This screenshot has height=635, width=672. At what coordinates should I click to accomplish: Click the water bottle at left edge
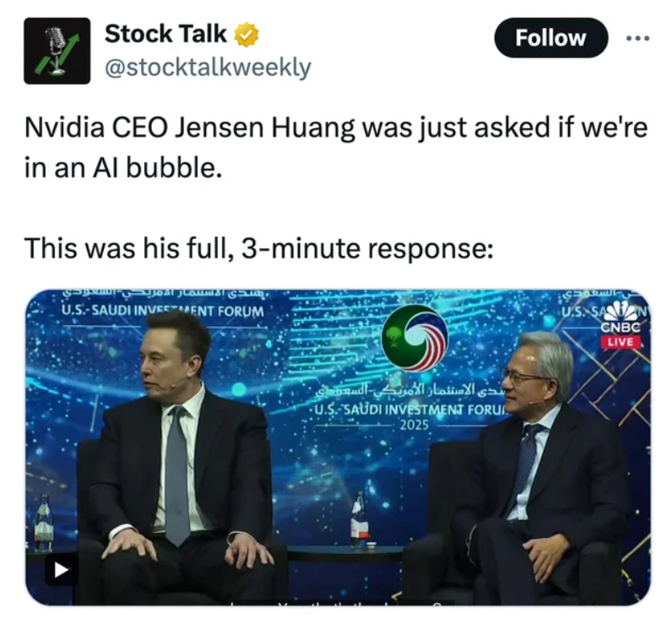coord(43,523)
